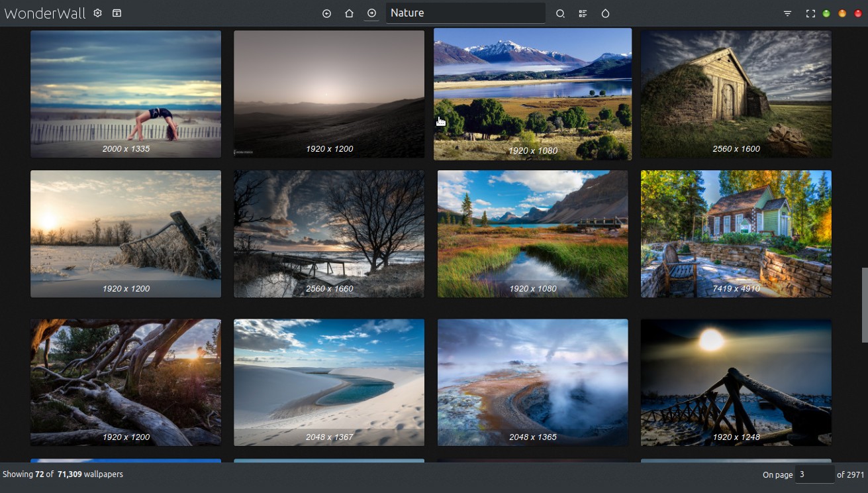
Task: Open the turf-roof hut wallpaper 2560 x 1600
Action: [x=736, y=93]
